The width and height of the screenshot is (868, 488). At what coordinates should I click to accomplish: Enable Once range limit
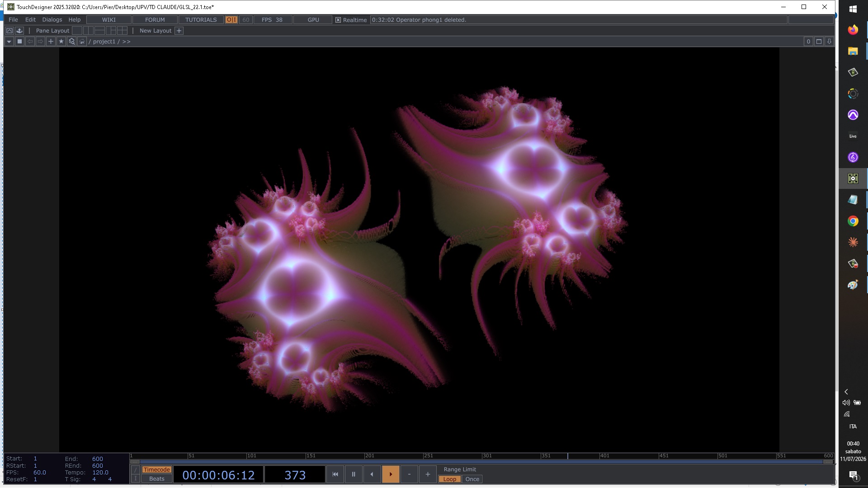[x=472, y=479]
